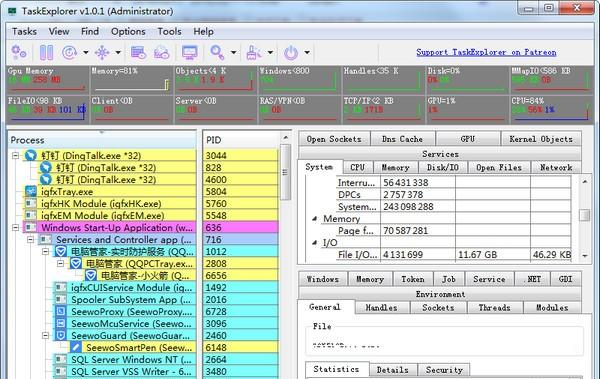Select the PID 1492 cell

coord(241,288)
